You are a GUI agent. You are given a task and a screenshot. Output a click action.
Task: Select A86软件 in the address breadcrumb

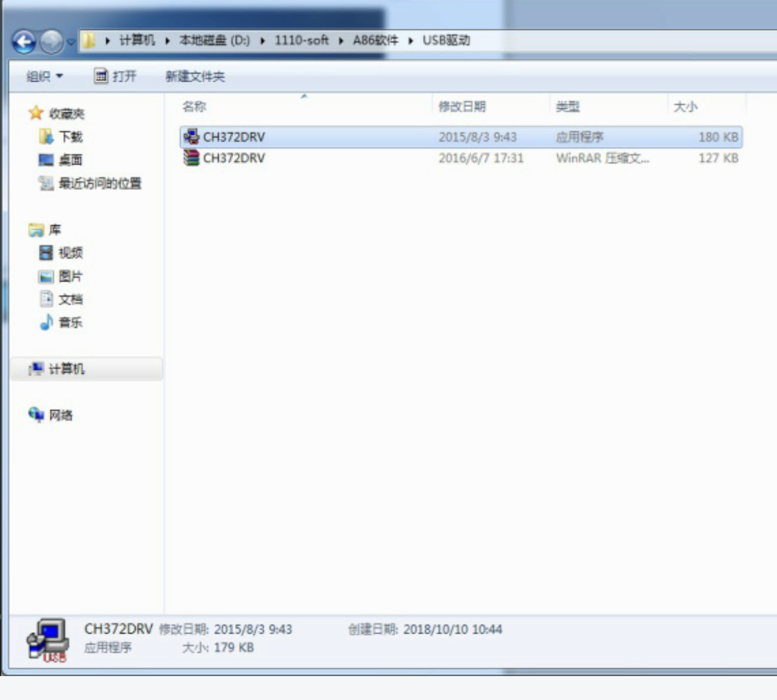376,40
